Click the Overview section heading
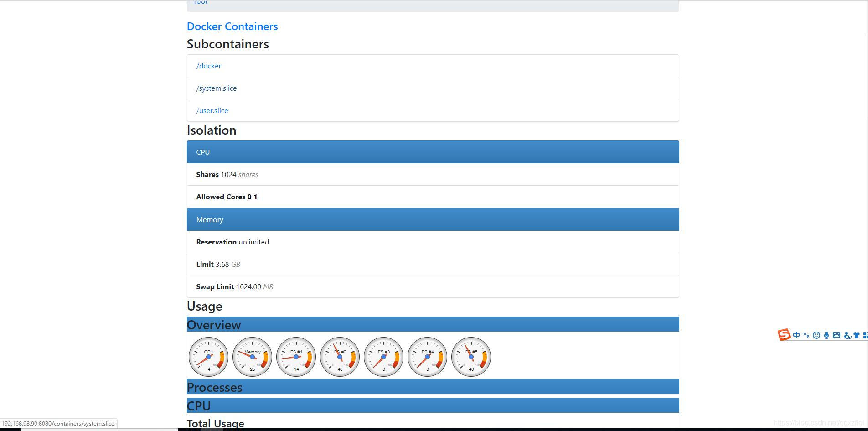This screenshot has height=431, width=868. click(433, 324)
